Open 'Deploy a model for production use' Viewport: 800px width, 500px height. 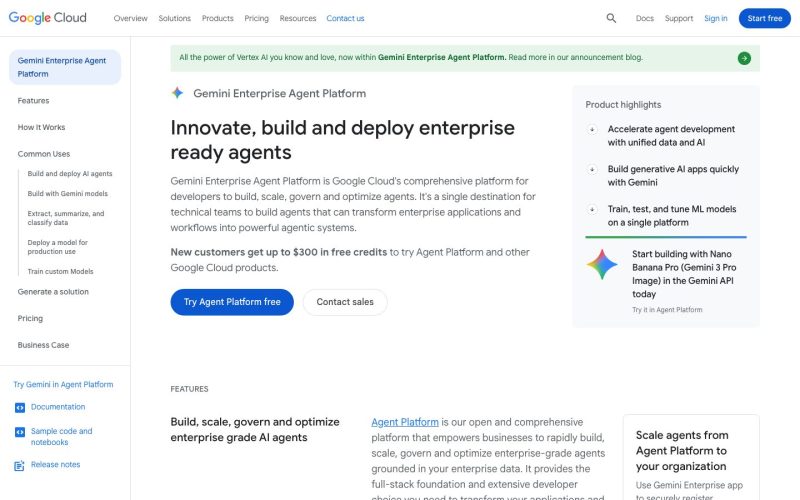[x=58, y=247]
